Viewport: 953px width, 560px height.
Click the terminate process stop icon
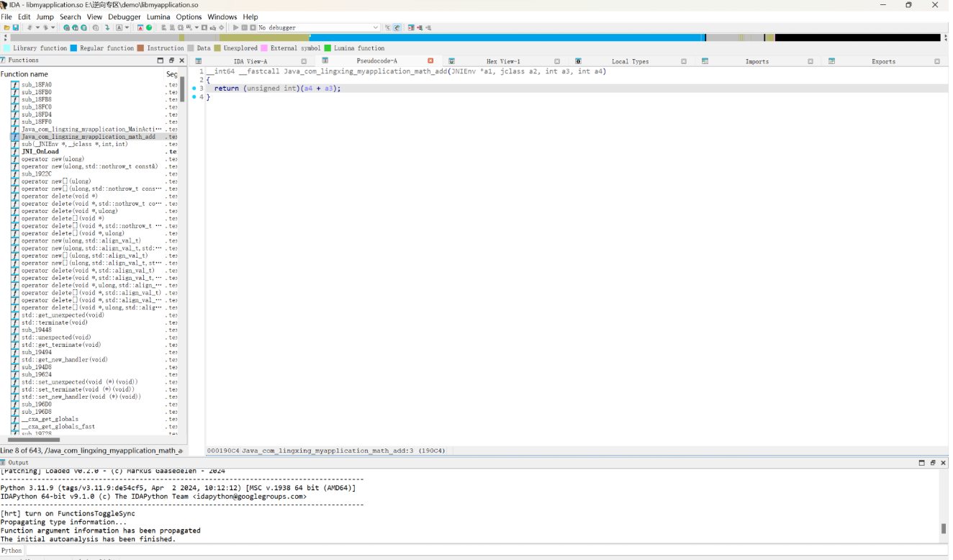tap(253, 27)
